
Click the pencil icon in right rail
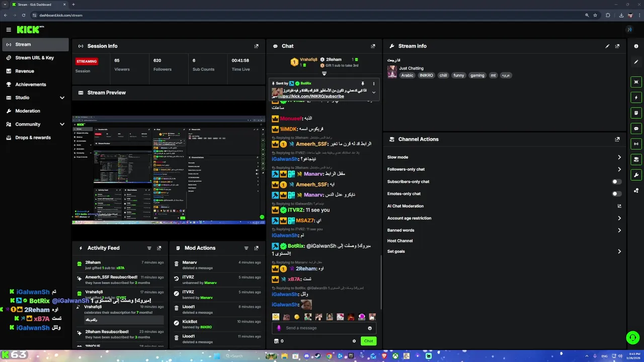tap(636, 61)
